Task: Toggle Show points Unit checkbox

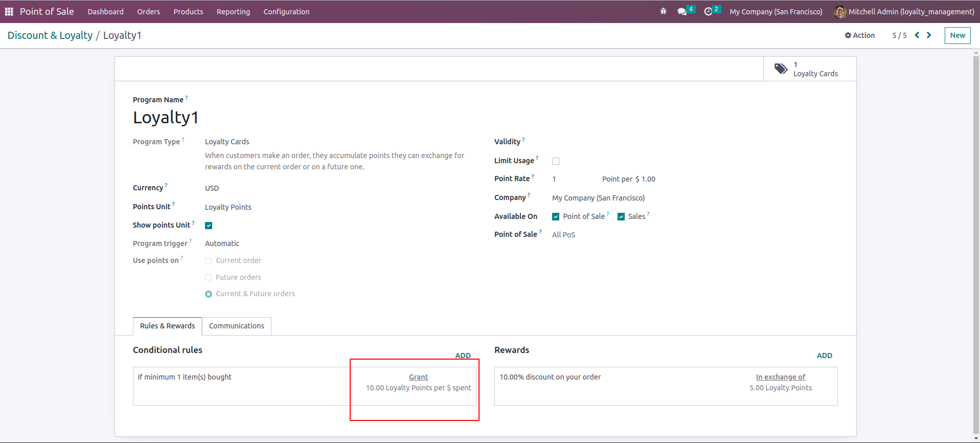Action: point(209,226)
